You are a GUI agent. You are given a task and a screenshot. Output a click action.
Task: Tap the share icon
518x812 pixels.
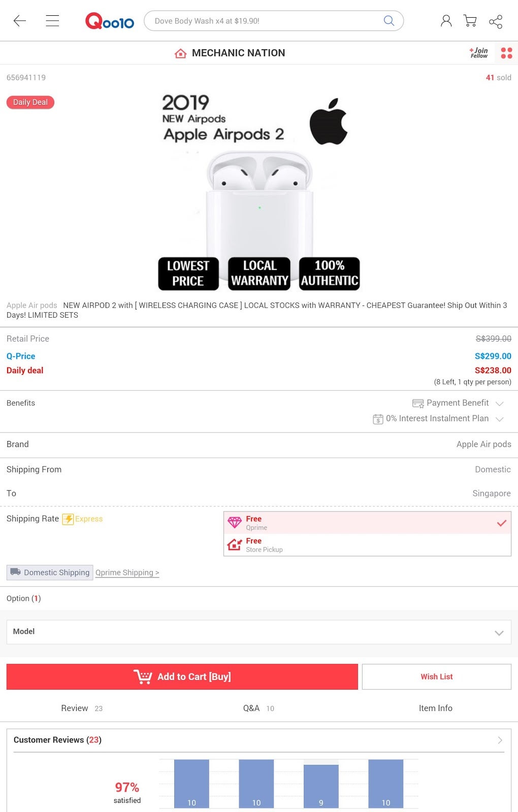point(496,21)
